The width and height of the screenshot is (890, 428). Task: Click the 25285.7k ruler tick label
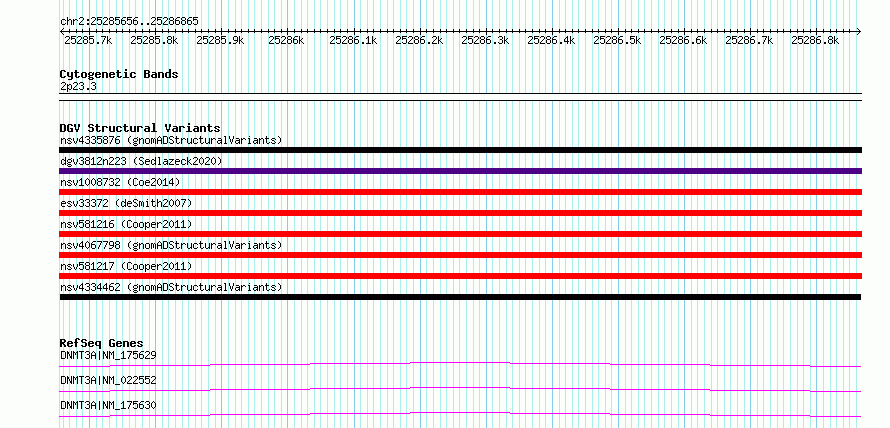pos(88,40)
